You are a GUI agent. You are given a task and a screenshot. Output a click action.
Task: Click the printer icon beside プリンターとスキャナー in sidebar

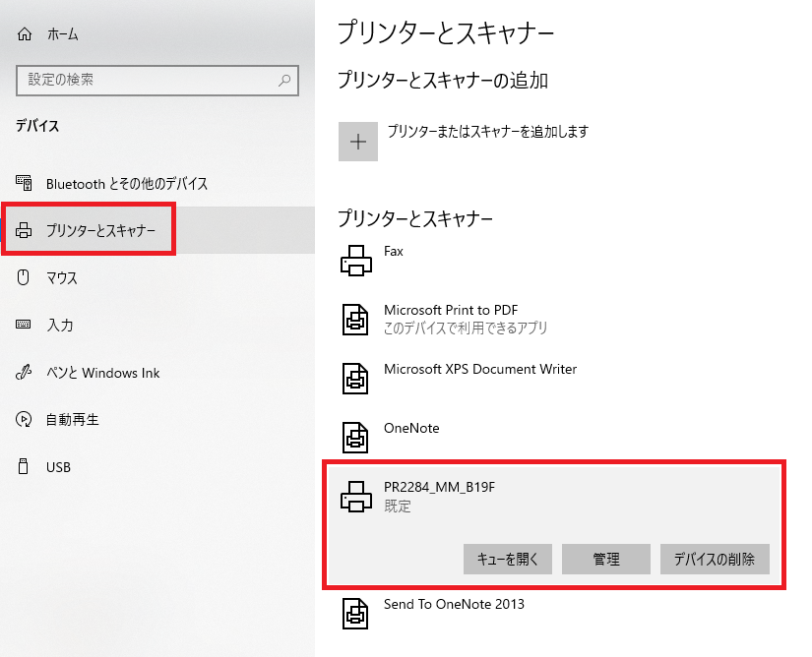24,230
